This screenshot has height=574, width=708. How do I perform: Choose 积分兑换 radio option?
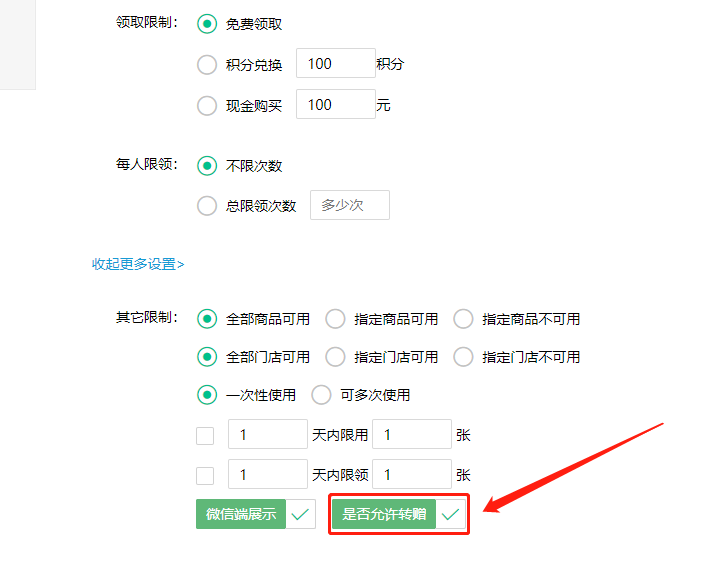click(207, 65)
